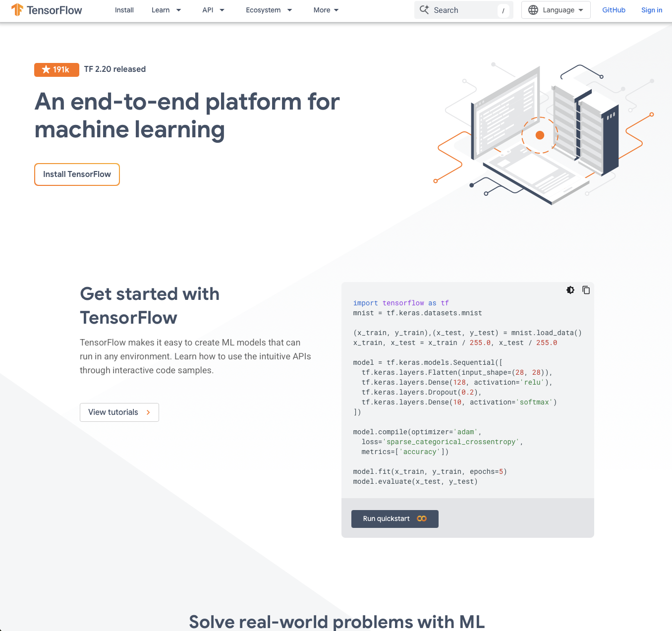Expand the Learn dropdown arrow
672x631 pixels.
[x=178, y=10]
